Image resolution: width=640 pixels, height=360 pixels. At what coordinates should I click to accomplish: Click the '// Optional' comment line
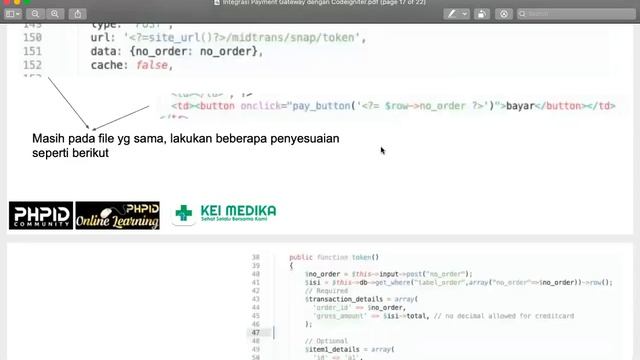(326, 341)
